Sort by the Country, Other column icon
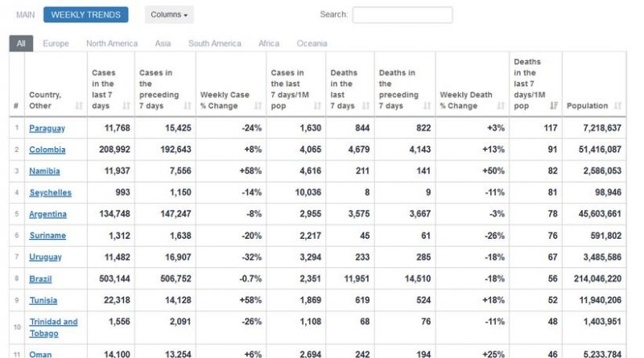Viewport: 644px width, 358px height. tap(79, 106)
